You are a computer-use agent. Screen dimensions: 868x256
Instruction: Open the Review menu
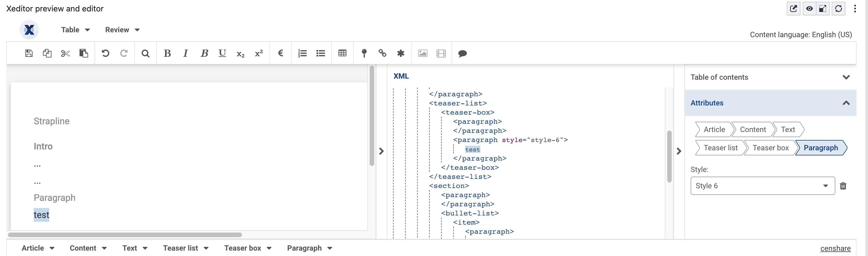[122, 30]
